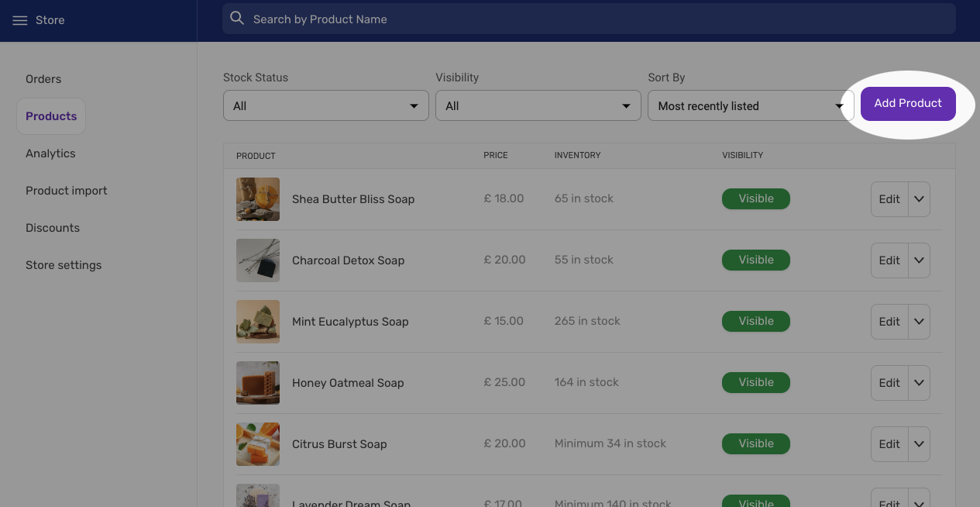
Task: Edit Honey Oatmeal Soap
Action: point(889,383)
